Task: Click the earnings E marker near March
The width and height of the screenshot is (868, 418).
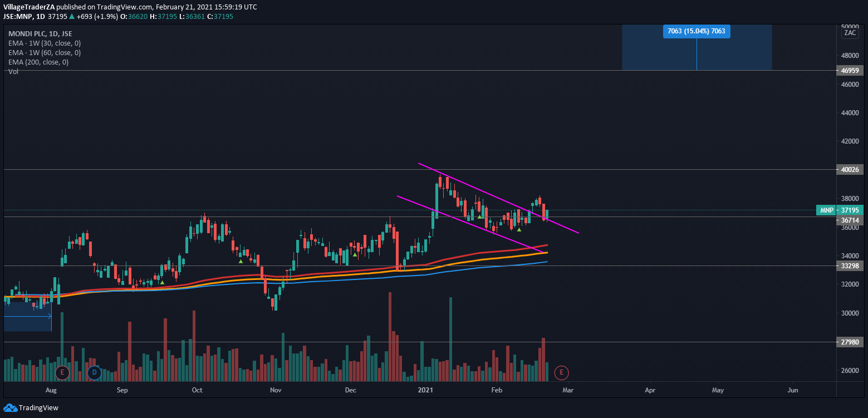Action: click(x=561, y=372)
